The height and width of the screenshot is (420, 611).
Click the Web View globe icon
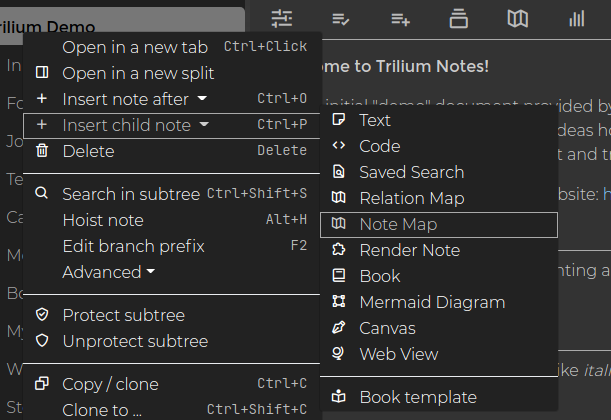pyautogui.click(x=338, y=353)
